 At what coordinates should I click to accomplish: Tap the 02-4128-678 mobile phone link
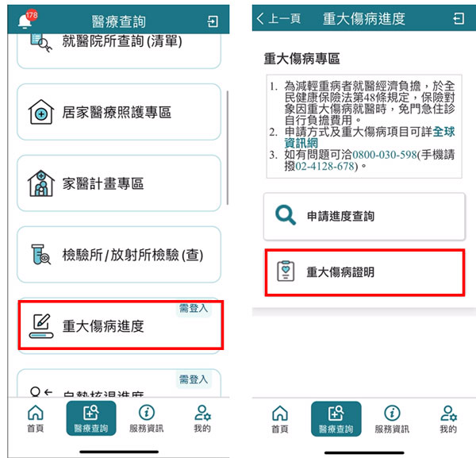tap(324, 166)
